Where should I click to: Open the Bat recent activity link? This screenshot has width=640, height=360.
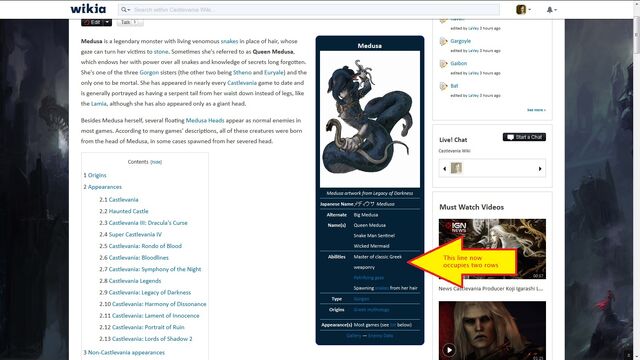tap(454, 86)
